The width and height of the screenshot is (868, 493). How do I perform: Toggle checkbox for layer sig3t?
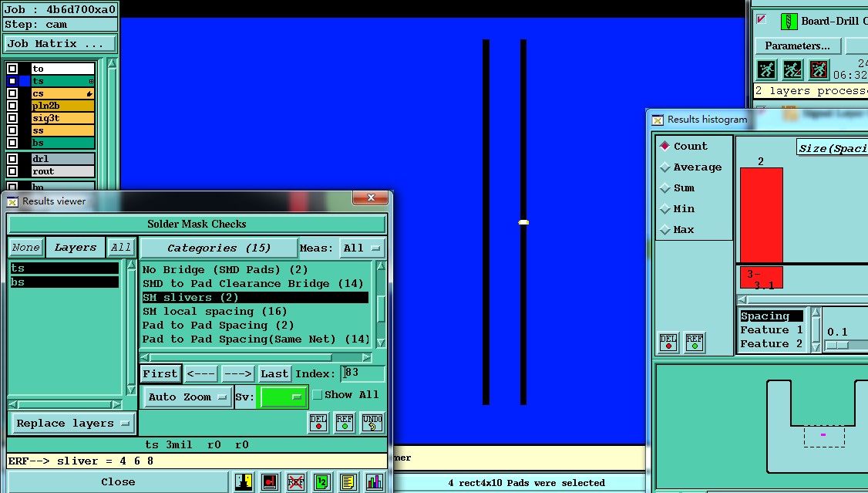(12, 118)
